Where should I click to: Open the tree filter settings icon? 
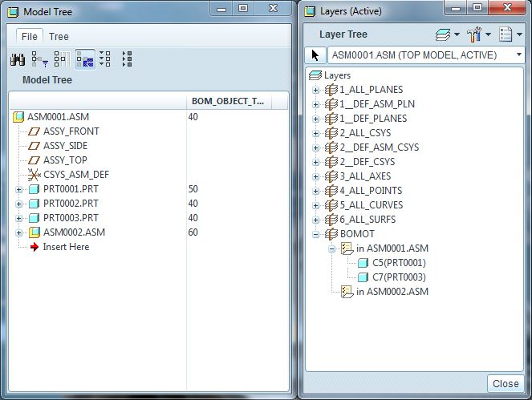pos(39,59)
